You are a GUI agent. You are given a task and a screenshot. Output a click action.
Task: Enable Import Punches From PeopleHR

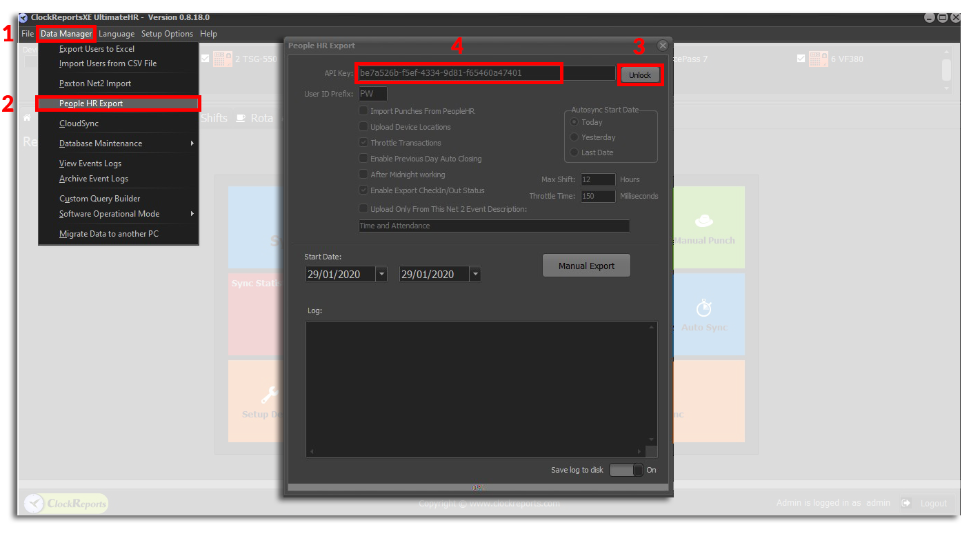363,111
